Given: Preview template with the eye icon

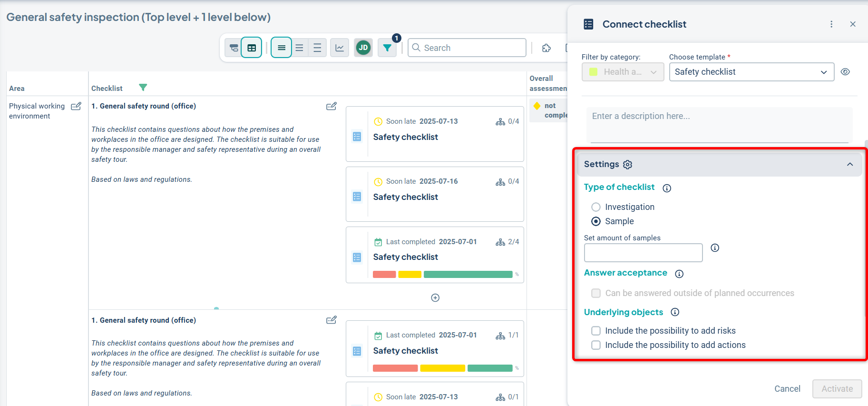Looking at the screenshot, I should 845,72.
